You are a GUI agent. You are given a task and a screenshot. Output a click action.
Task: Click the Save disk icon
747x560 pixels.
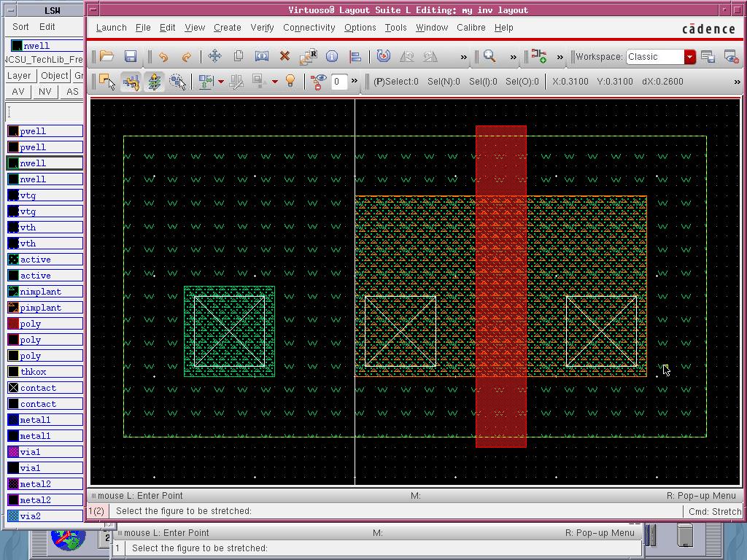tap(131, 56)
